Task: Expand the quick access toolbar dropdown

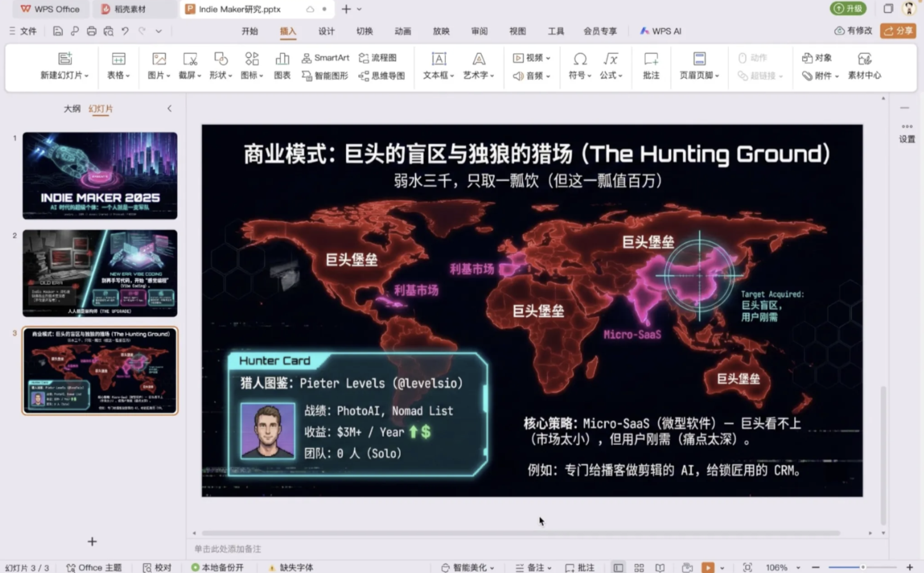Action: [x=158, y=31]
